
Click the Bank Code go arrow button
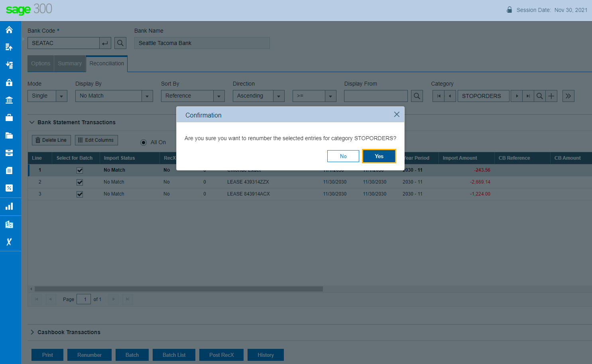[x=105, y=43]
